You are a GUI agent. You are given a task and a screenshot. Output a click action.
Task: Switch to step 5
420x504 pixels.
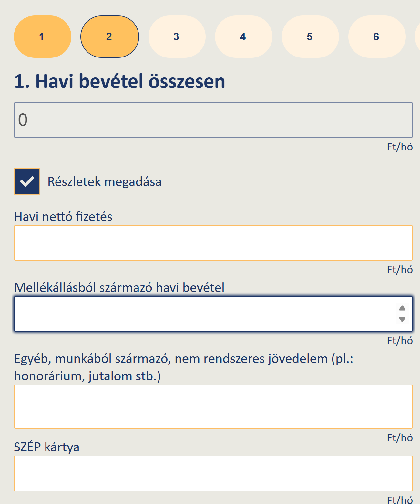pyautogui.click(x=310, y=37)
